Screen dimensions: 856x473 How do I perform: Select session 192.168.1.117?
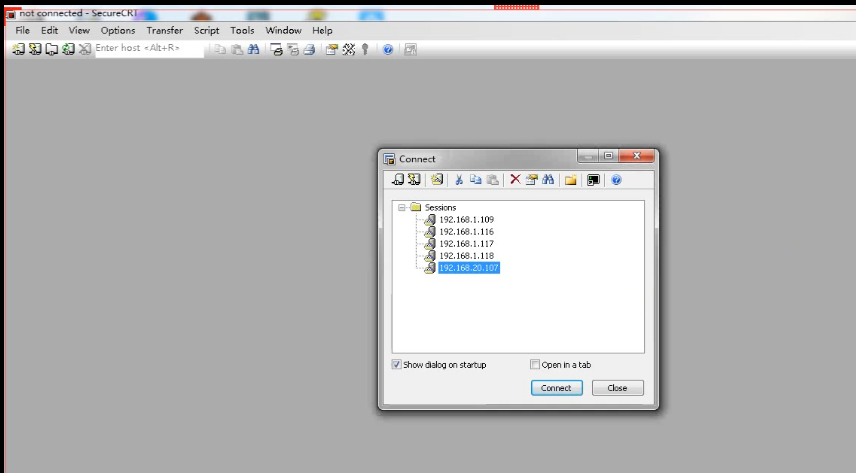coord(466,244)
